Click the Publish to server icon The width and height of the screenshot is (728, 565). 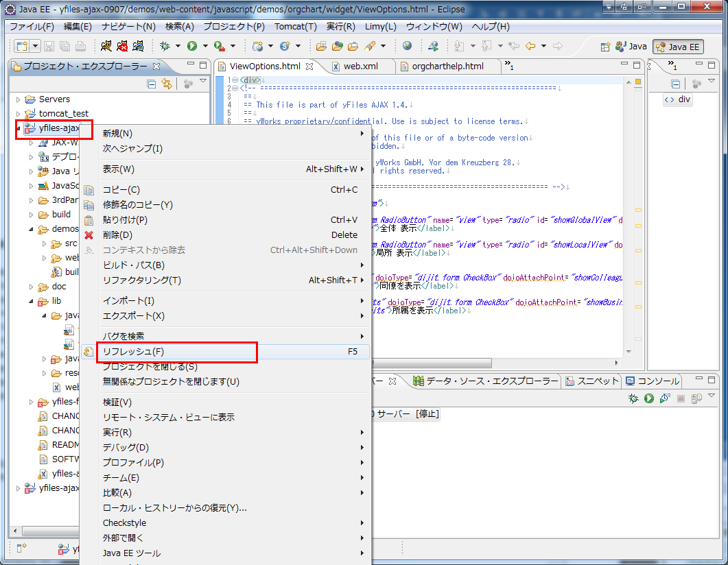coord(696,398)
